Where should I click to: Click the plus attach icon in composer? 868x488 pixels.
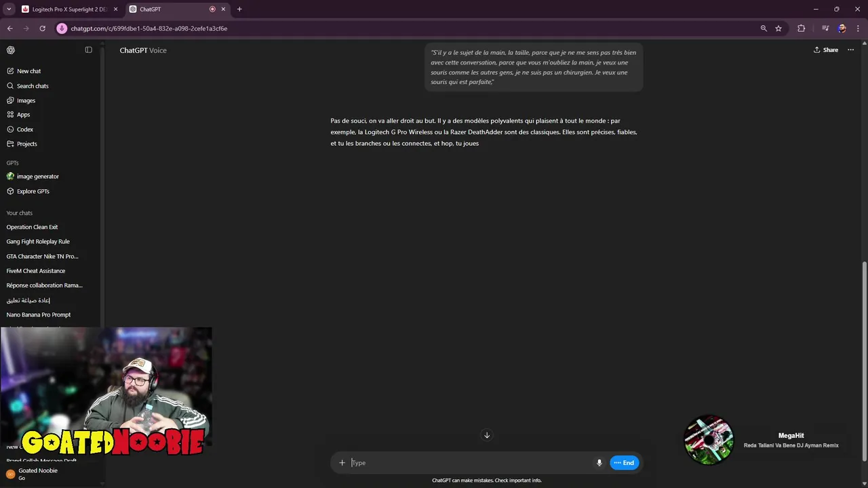(342, 463)
